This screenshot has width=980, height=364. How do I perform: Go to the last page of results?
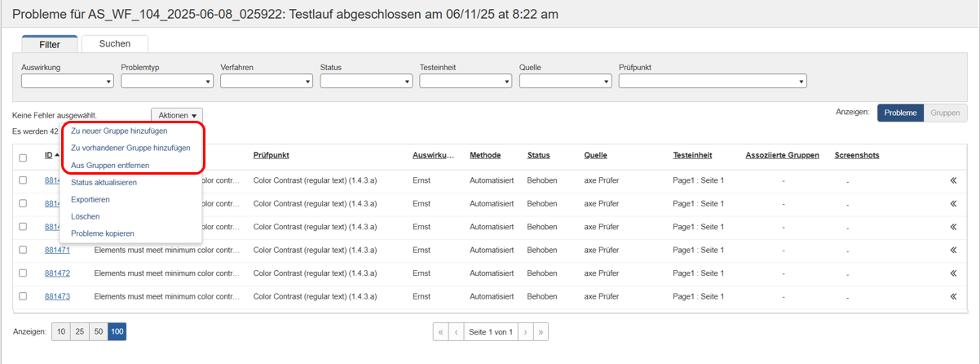click(540, 332)
